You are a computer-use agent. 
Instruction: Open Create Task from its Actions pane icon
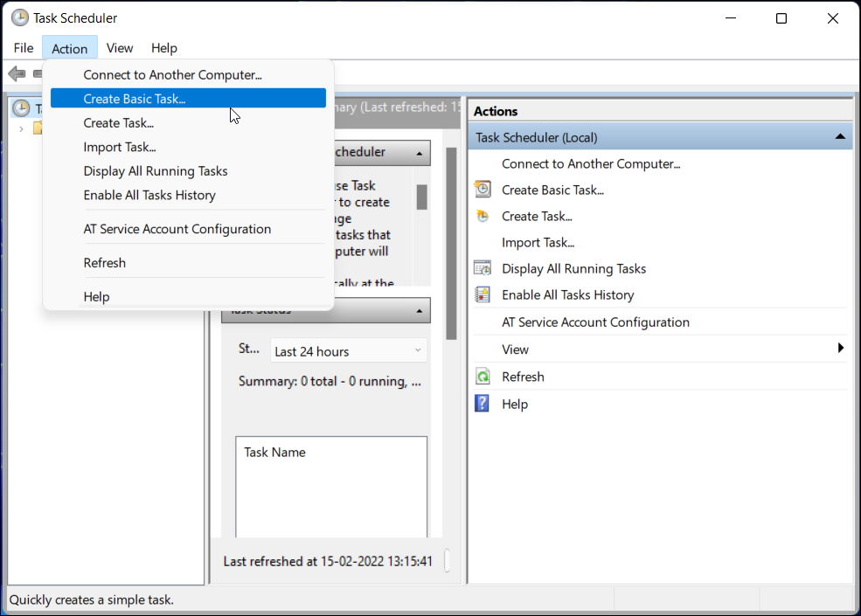(482, 216)
